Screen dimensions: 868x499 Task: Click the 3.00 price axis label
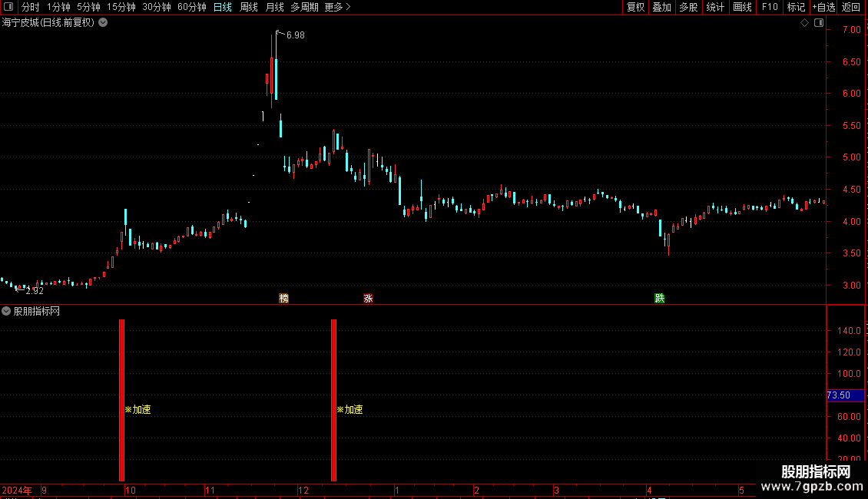(x=851, y=286)
